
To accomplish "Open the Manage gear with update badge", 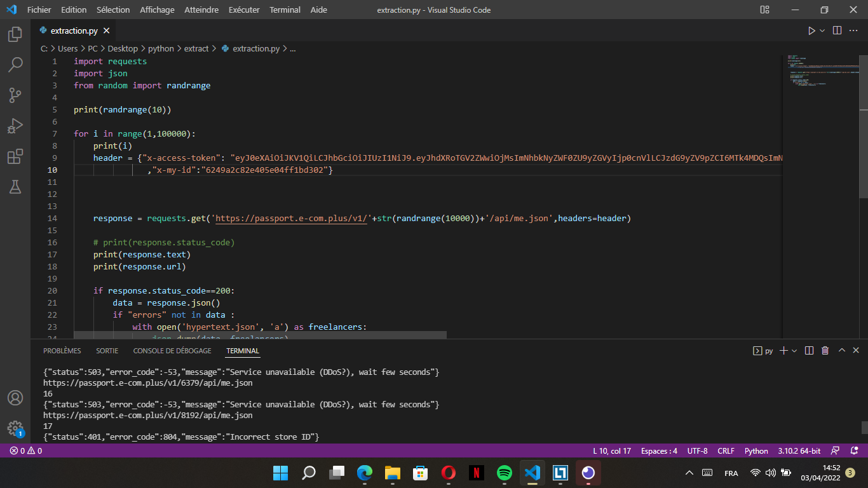I will 15,428.
